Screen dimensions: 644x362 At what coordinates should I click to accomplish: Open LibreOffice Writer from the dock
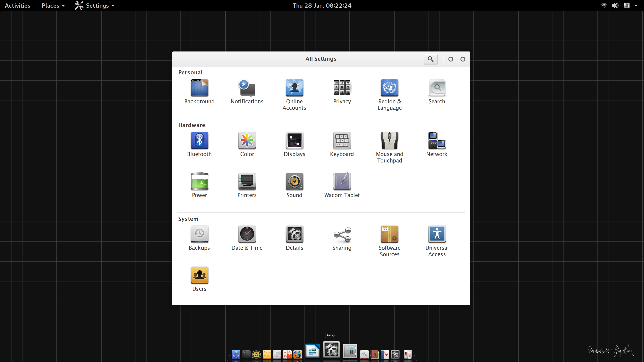[312, 351]
